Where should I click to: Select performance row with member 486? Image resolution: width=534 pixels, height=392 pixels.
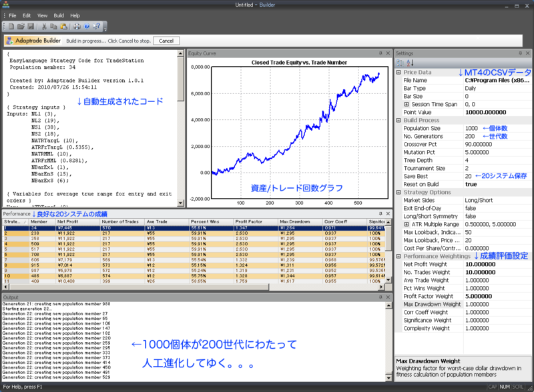click(x=194, y=276)
